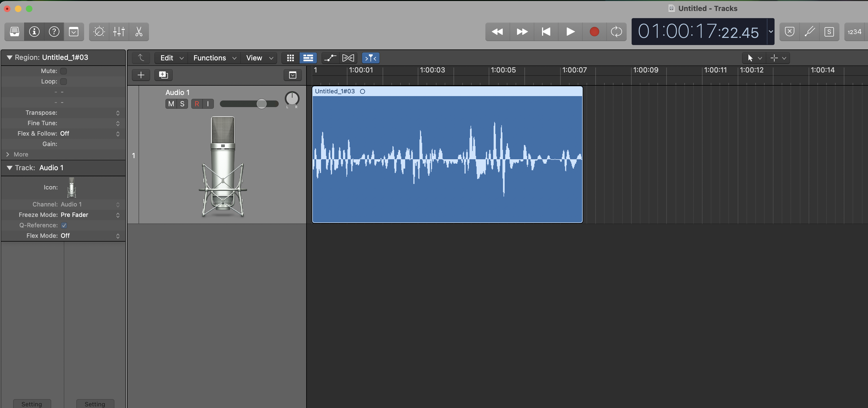Click the Solo mode S icon
Screen dimensions: 868x408
click(x=830, y=31)
